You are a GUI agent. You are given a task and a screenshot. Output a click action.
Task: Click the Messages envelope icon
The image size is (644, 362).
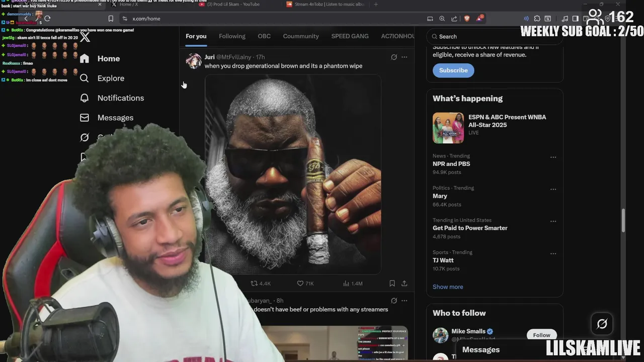[x=85, y=117]
